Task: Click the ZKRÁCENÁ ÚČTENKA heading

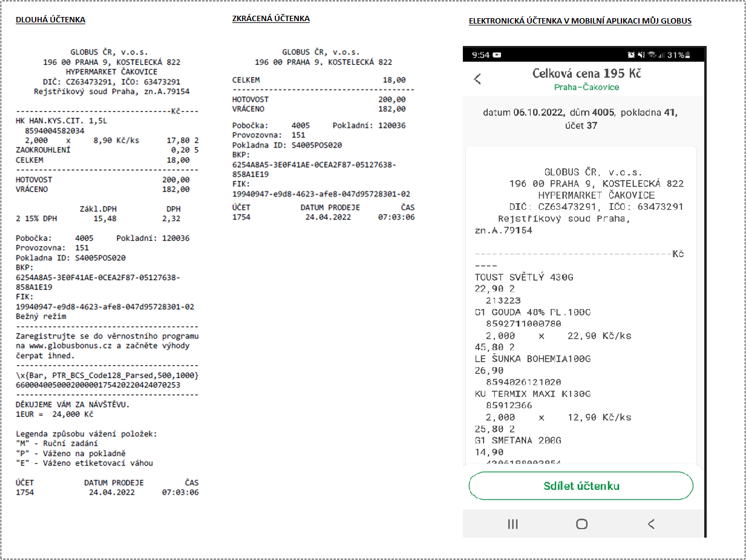Action: point(271,19)
